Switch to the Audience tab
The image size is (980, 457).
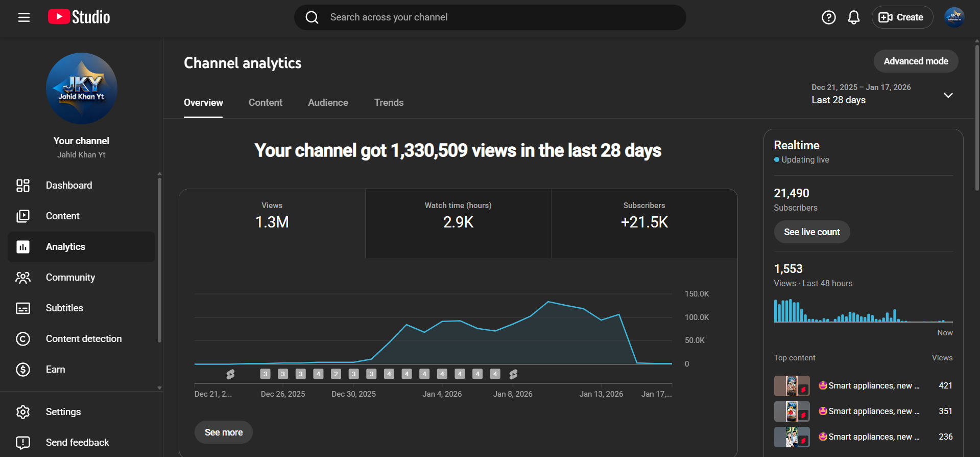(328, 103)
